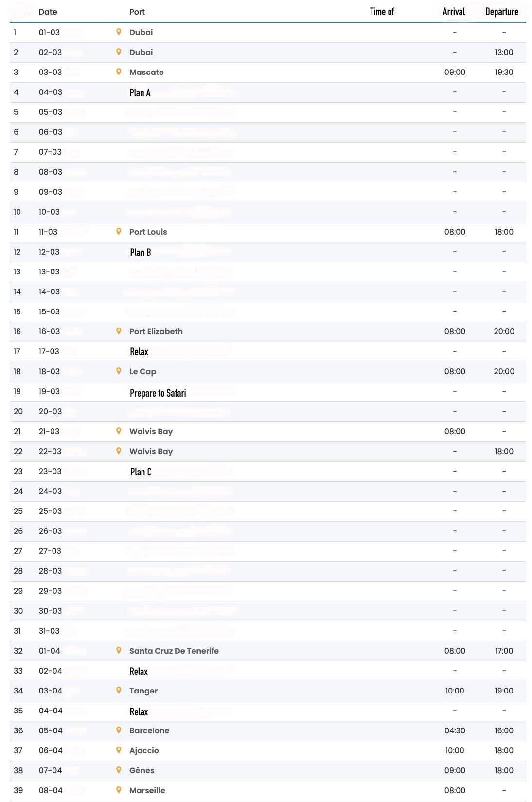Image resolution: width=532 pixels, height=802 pixels.
Task: Click the map pin beside Mascate
Action: (119, 72)
